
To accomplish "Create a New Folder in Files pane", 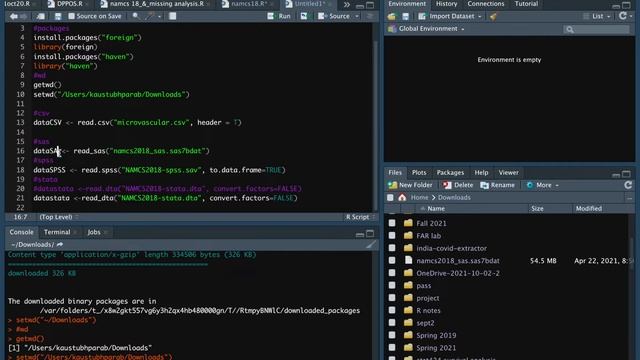I will point(410,185).
